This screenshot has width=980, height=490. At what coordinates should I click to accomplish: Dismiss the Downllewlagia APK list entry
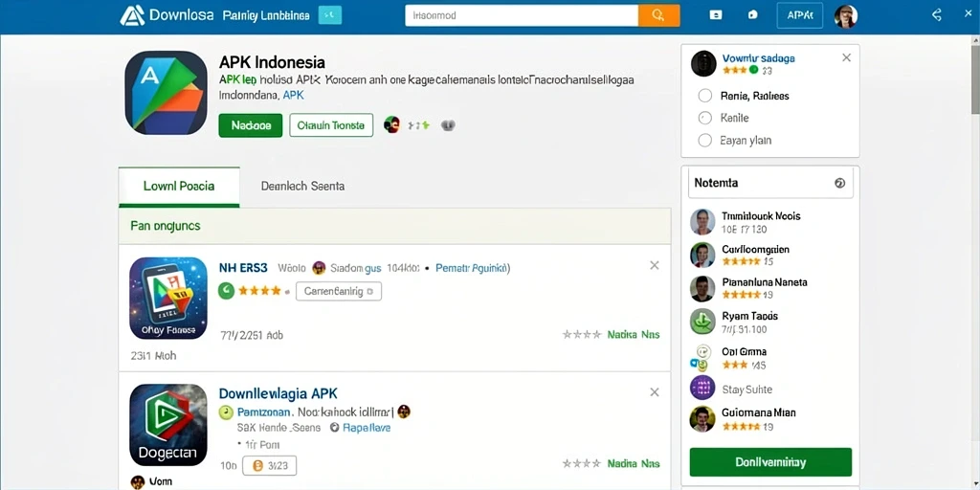pyautogui.click(x=655, y=392)
